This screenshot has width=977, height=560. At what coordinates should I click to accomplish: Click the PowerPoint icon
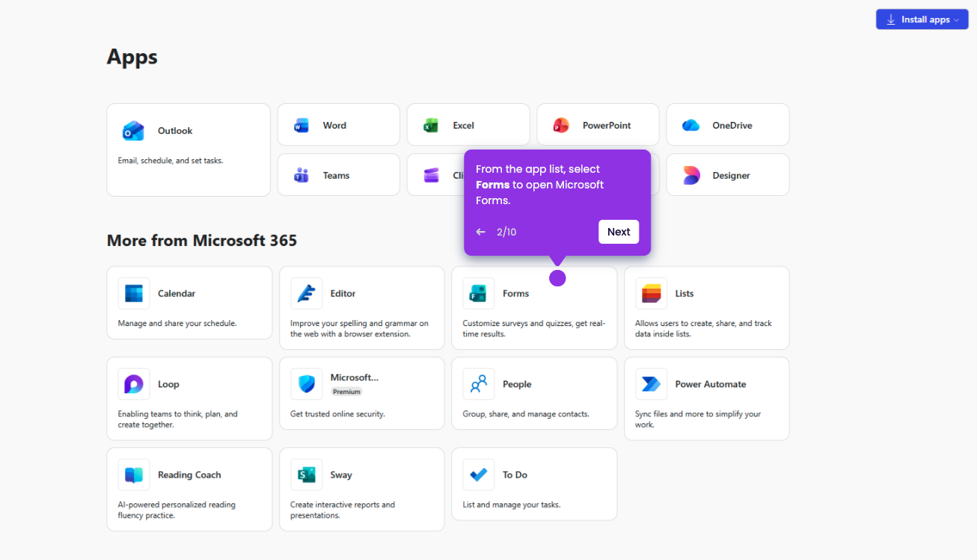point(561,126)
